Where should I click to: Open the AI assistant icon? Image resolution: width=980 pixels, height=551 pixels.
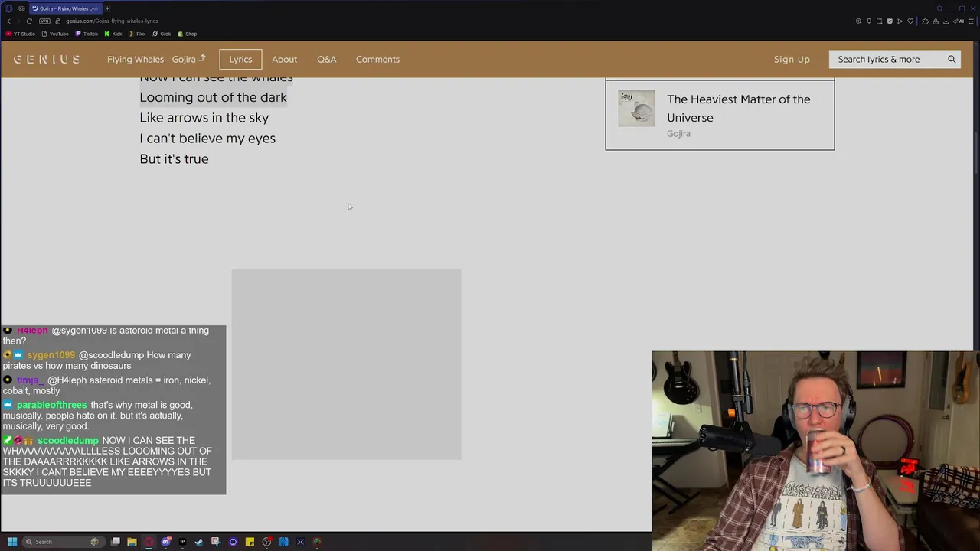959,21
